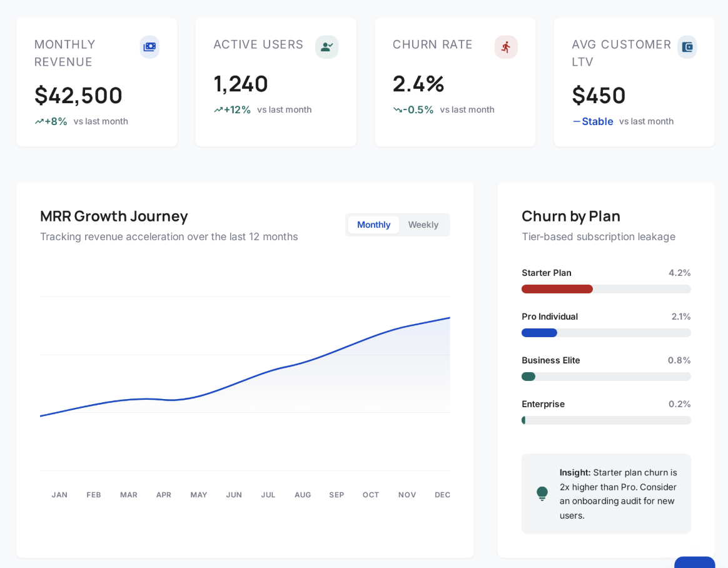Click the 1,240 Active Users figure

coord(240,84)
